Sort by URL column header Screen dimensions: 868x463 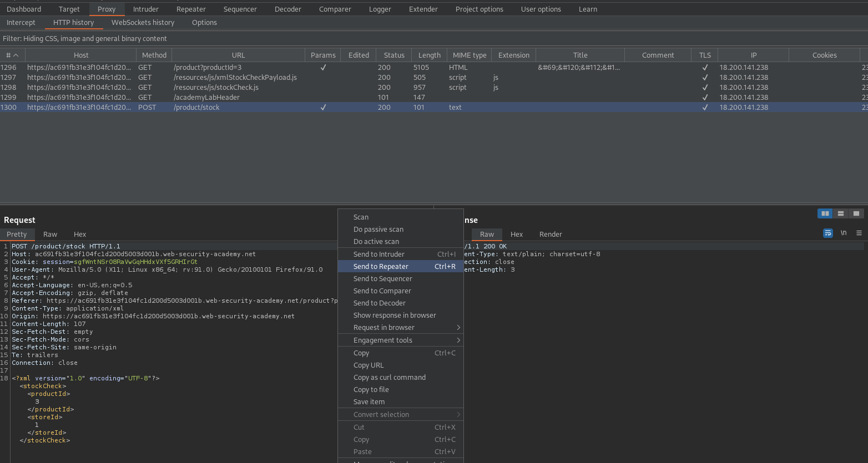238,55
